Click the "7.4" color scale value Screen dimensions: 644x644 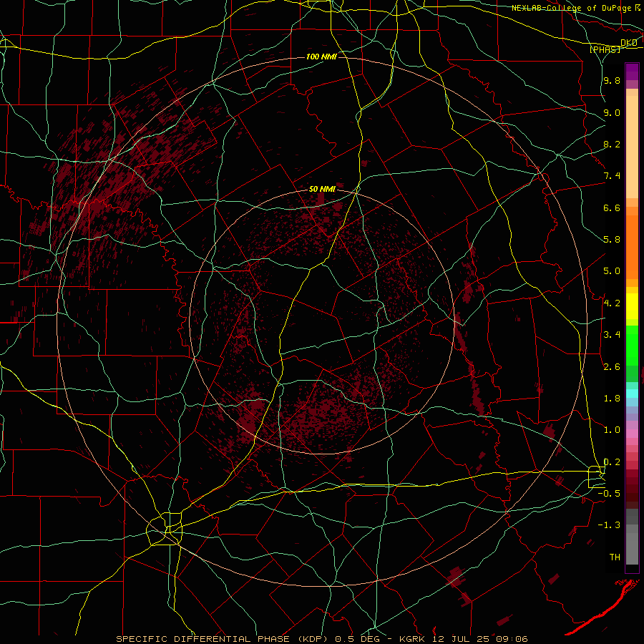[x=612, y=176]
